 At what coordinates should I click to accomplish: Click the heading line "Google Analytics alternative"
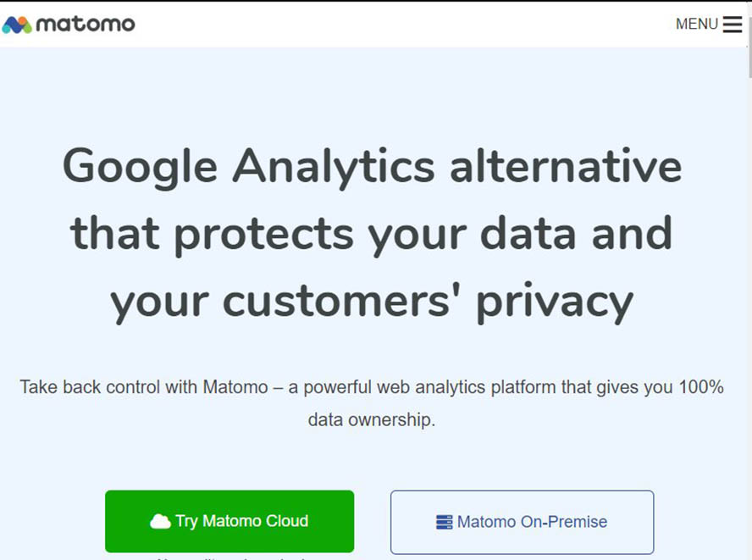(x=372, y=165)
